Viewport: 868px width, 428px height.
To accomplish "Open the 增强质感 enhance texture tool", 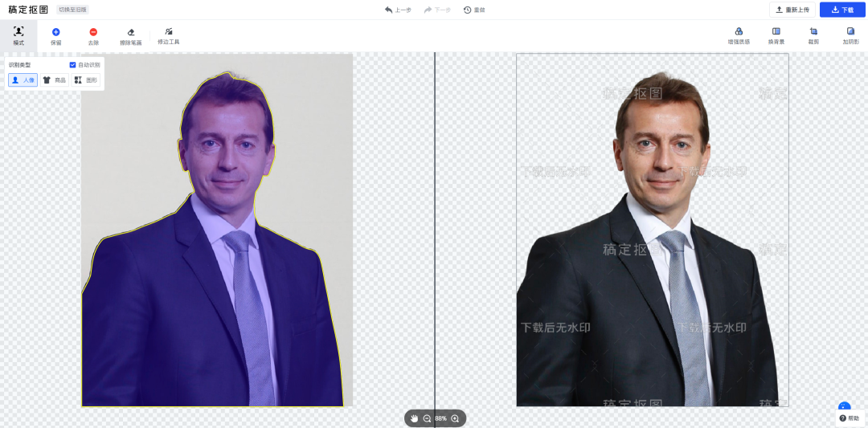I will [x=739, y=36].
